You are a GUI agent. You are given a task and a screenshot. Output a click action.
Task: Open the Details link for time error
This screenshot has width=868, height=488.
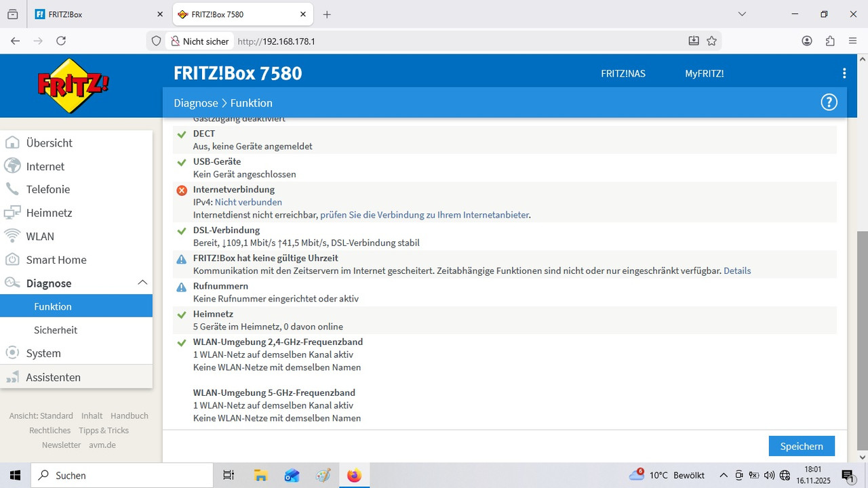tap(737, 270)
